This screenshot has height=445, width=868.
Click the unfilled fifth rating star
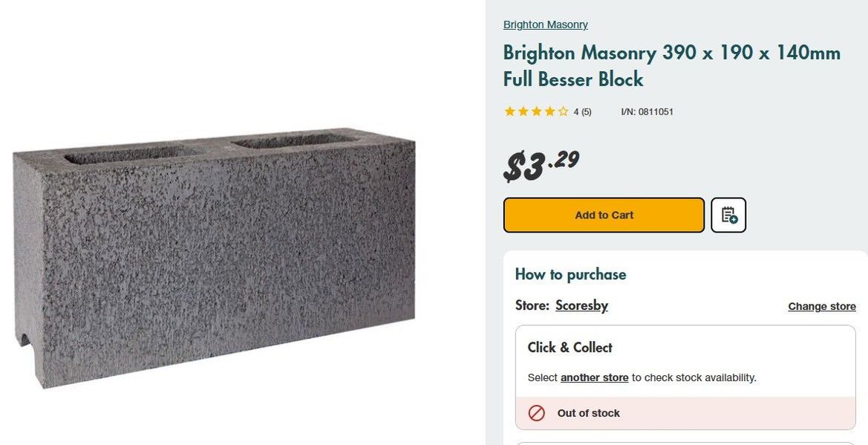click(x=564, y=111)
